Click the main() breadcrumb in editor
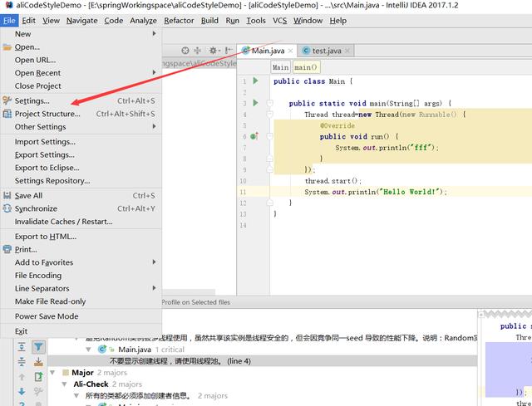532x406 pixels. pyautogui.click(x=306, y=67)
